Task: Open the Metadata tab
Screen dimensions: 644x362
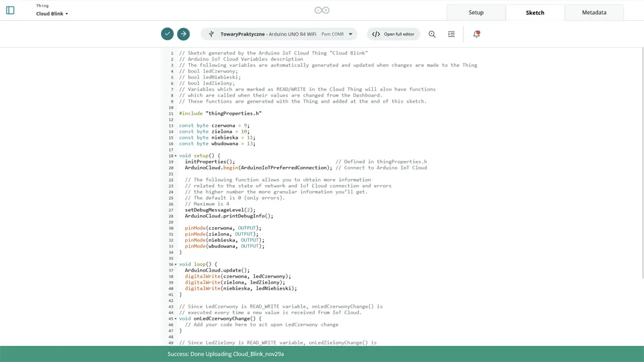Action: point(594,12)
